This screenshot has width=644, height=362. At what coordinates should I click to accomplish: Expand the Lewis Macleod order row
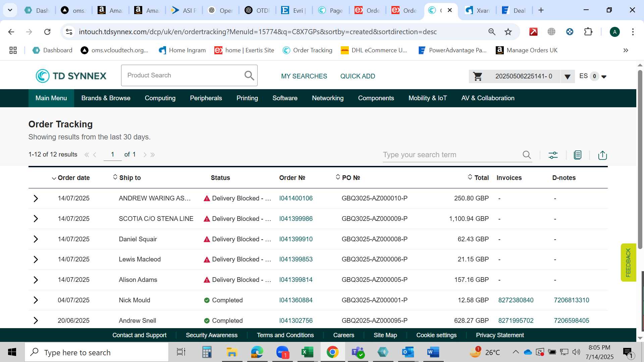[x=36, y=259]
